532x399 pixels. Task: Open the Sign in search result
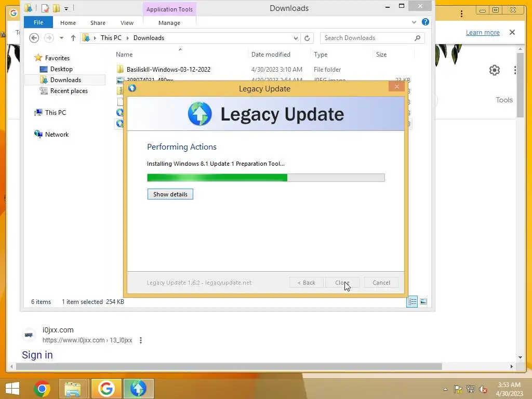[37, 355]
